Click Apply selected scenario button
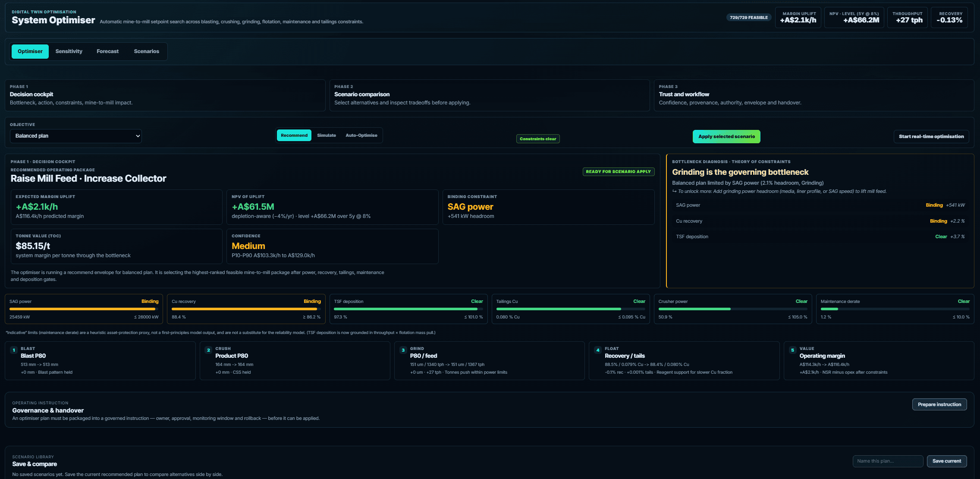Image resolution: width=980 pixels, height=479 pixels. pyautogui.click(x=726, y=136)
